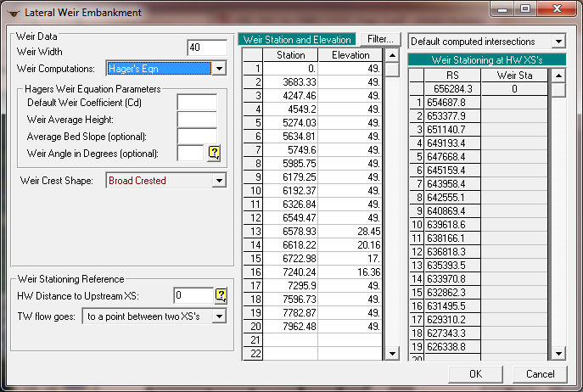Viewport: 583px width, 392px height.
Task: Click the Lateral Weir Embankment title bar icon
Action: coord(14,13)
